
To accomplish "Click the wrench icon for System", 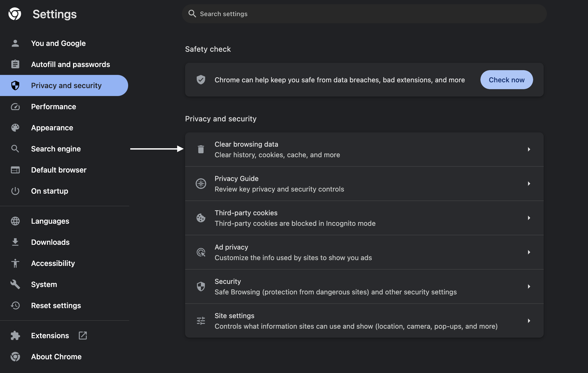I will (15, 284).
